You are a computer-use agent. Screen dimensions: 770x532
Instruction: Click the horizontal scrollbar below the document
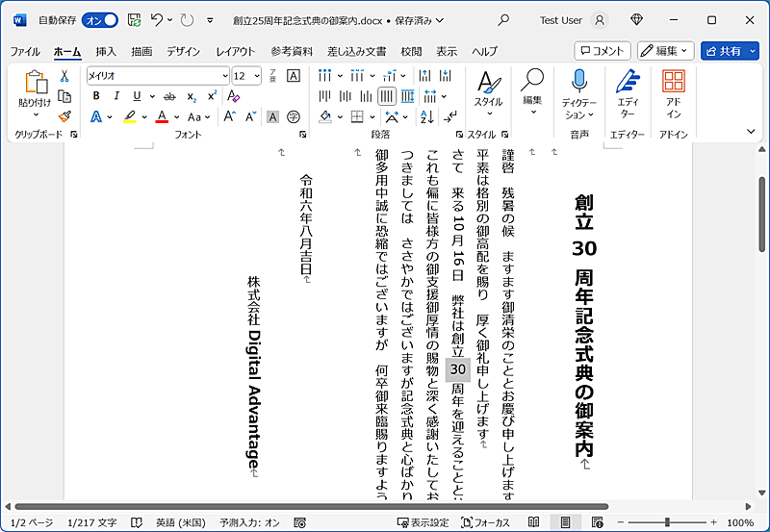click(308, 506)
